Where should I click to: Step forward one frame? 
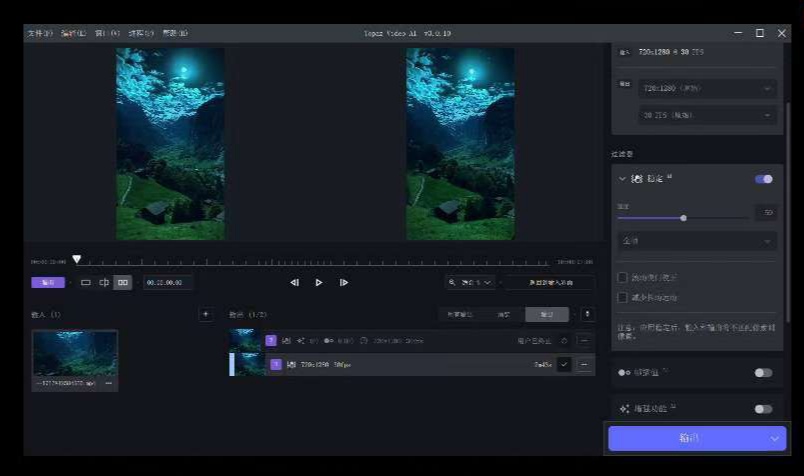pos(344,282)
